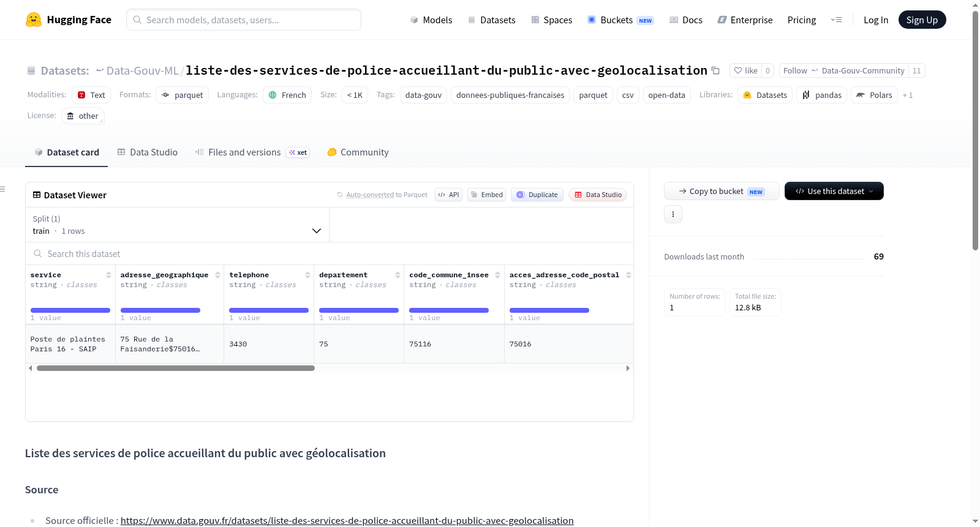Click the data-gouv tag
This screenshot has height=527, width=980.
tap(423, 95)
